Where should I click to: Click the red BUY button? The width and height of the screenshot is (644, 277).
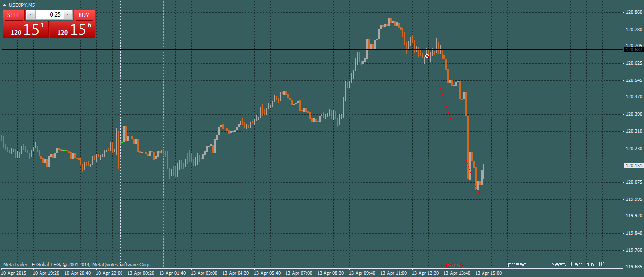coord(84,15)
